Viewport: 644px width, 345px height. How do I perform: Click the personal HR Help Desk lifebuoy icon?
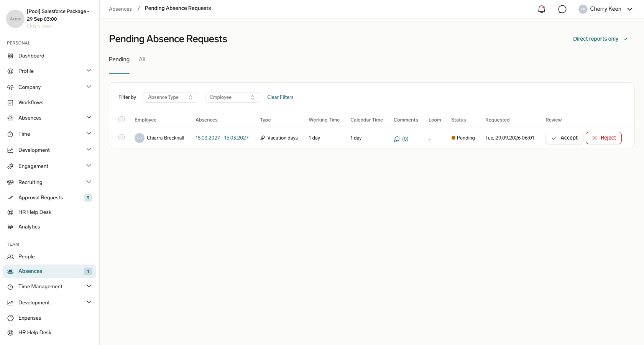coord(10,212)
